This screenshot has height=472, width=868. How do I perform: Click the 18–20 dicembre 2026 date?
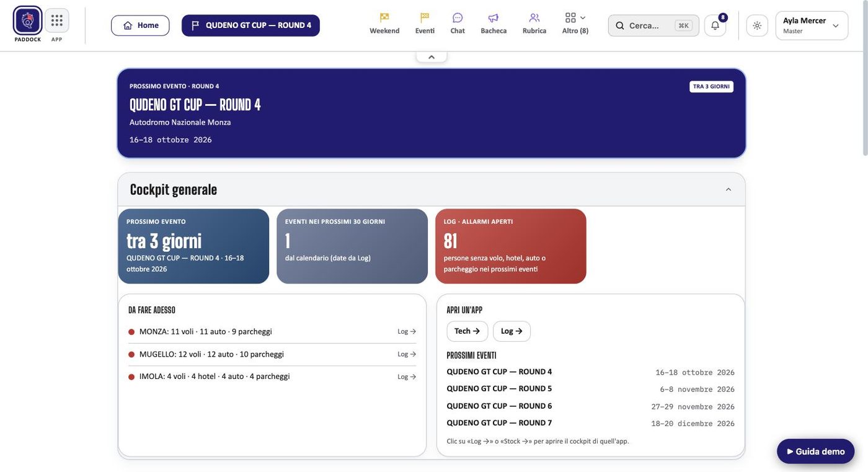pyautogui.click(x=693, y=424)
